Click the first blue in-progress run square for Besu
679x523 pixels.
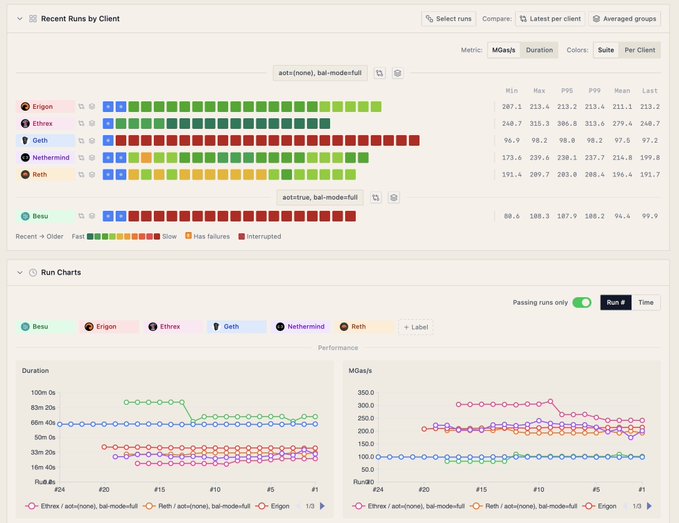tap(108, 216)
